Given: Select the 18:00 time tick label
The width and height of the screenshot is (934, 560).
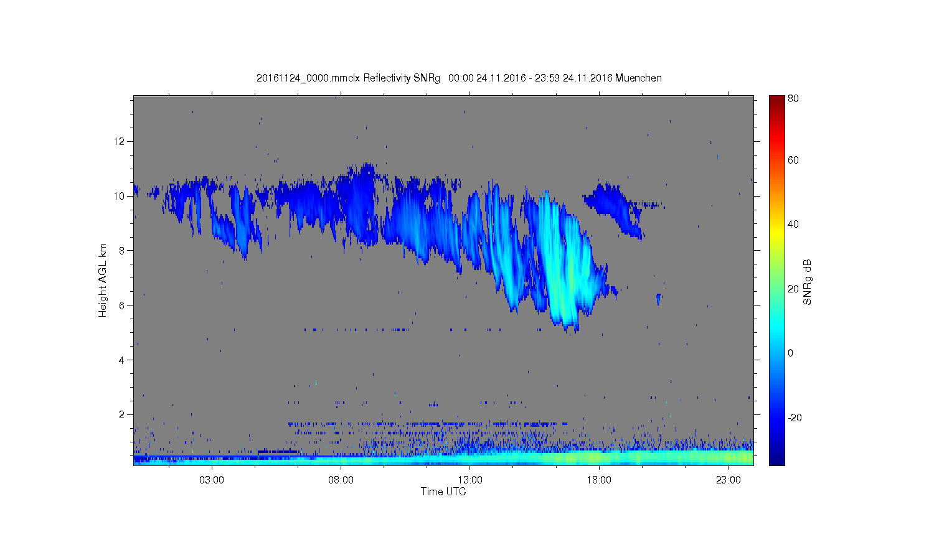Looking at the screenshot, I should tap(599, 480).
